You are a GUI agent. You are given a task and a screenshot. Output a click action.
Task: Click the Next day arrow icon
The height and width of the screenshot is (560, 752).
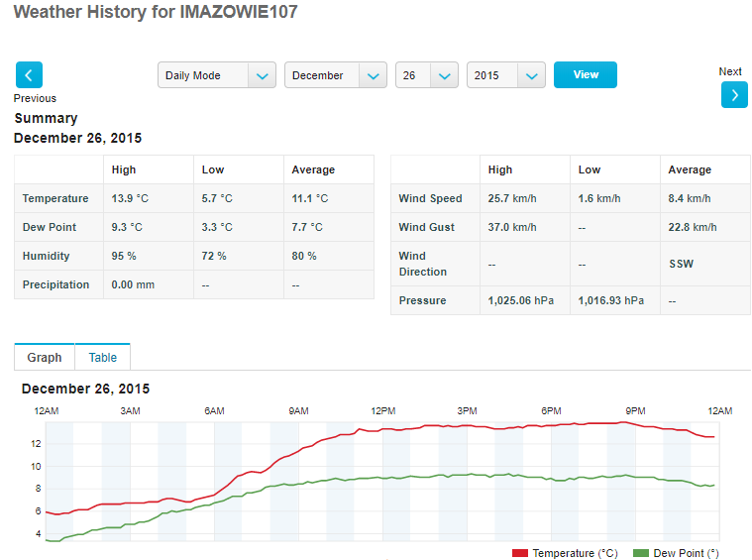coord(734,94)
